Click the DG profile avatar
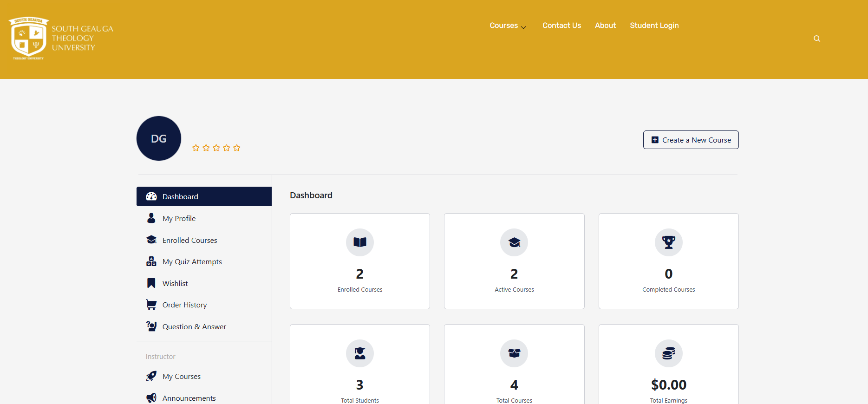The width and height of the screenshot is (868, 404). coord(159,138)
